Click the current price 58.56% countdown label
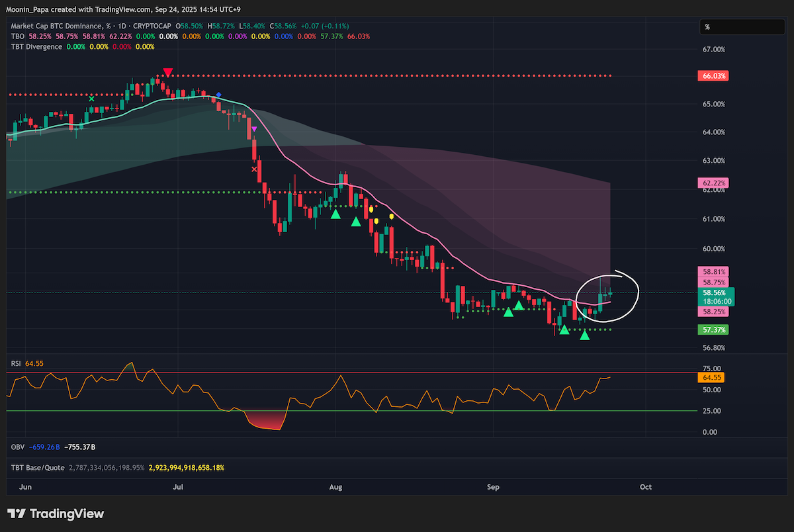The width and height of the screenshot is (794, 532). point(713,296)
